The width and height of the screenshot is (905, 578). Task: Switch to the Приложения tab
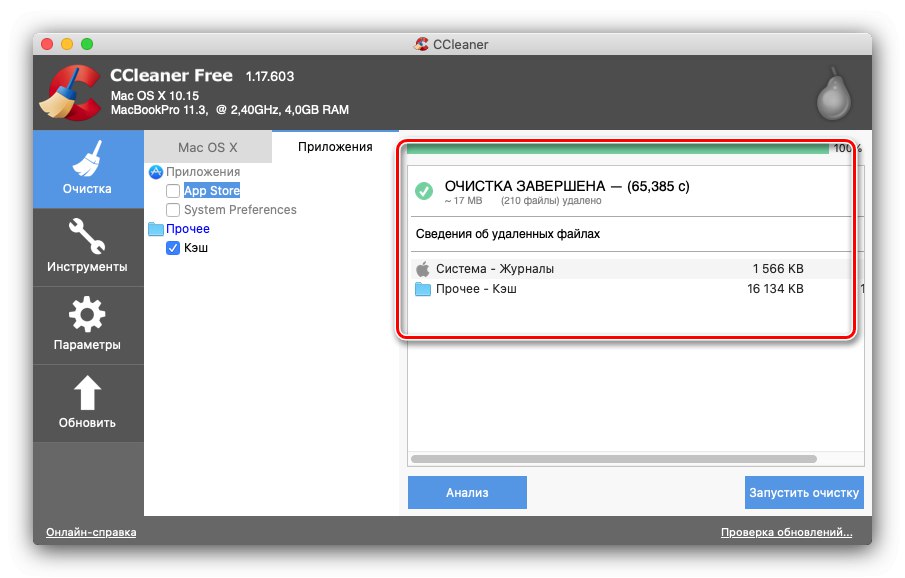[x=333, y=146]
